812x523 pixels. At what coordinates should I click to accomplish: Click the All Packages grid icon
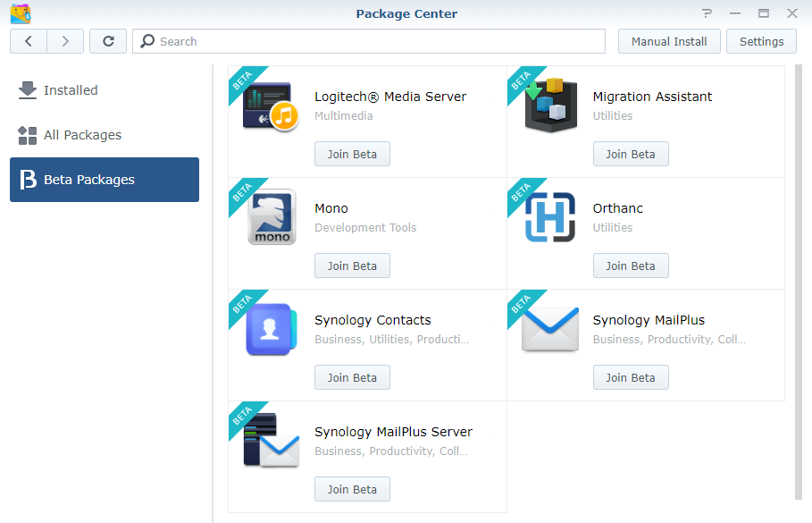[x=28, y=135]
